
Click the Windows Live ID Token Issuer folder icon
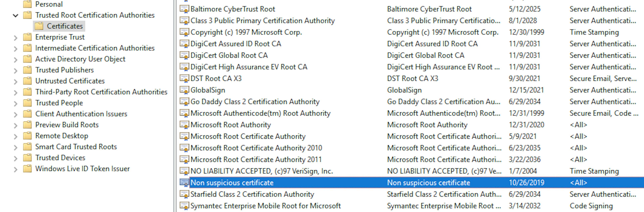(28, 169)
